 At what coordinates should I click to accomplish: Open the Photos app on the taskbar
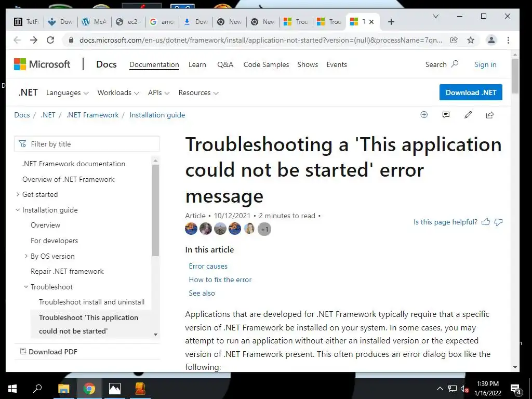(115, 389)
